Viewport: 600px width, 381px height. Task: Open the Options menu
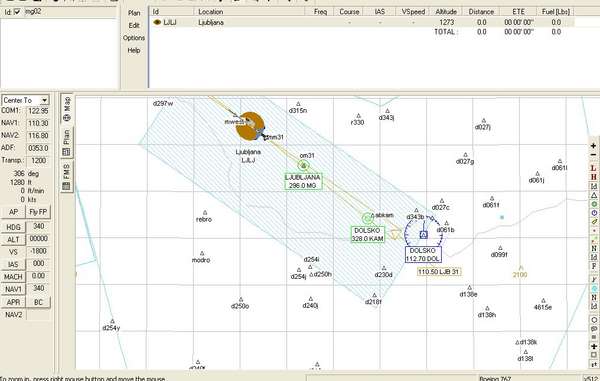pyautogui.click(x=134, y=38)
